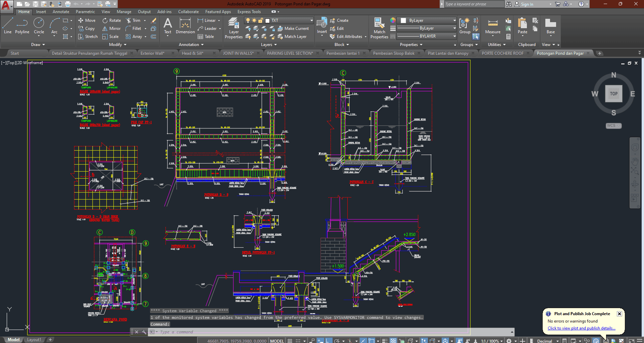Viewport: 644px width, 343px height.
Task: Click the Stretch tool
Action: pos(88,37)
